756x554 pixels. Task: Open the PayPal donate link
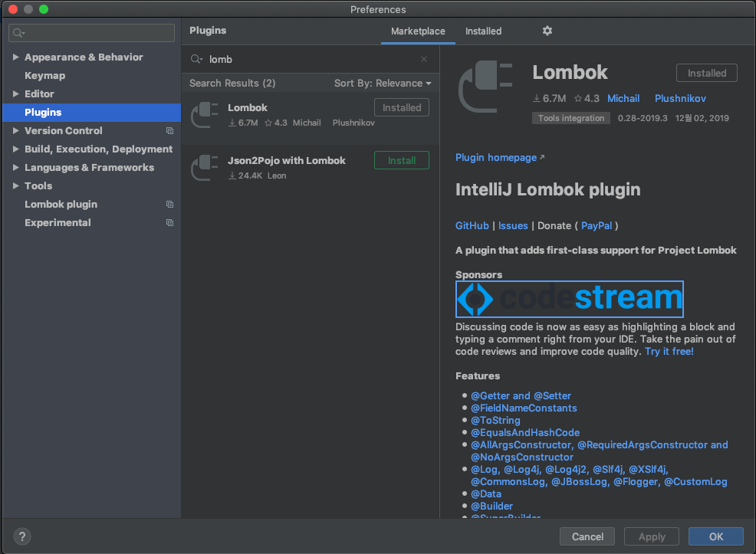pyautogui.click(x=597, y=225)
